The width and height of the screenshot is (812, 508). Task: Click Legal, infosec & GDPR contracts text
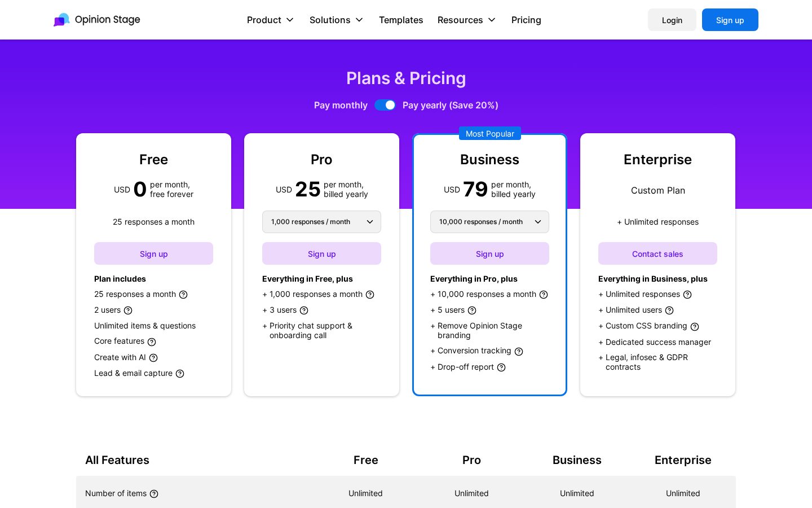tap(647, 362)
